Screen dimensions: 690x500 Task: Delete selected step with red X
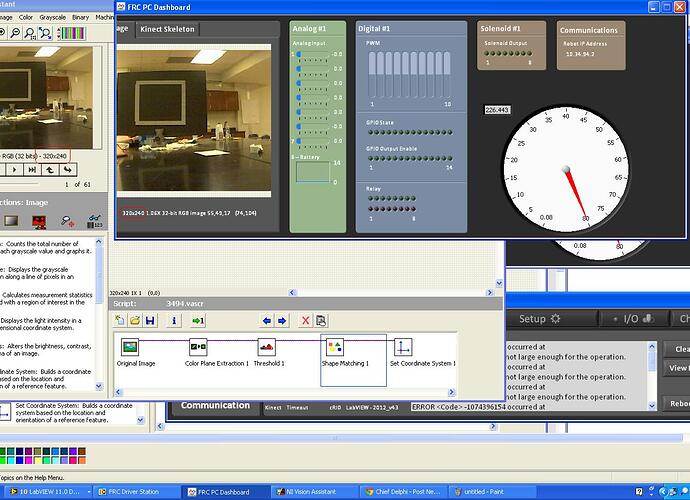tap(305, 320)
